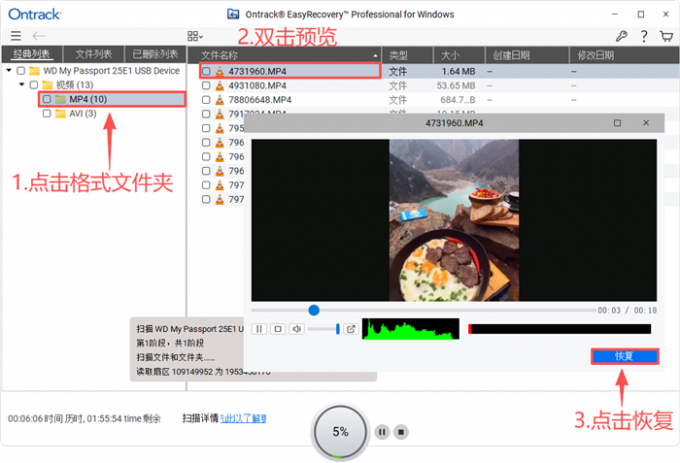Sort by 修改日期 column header

[624, 55]
